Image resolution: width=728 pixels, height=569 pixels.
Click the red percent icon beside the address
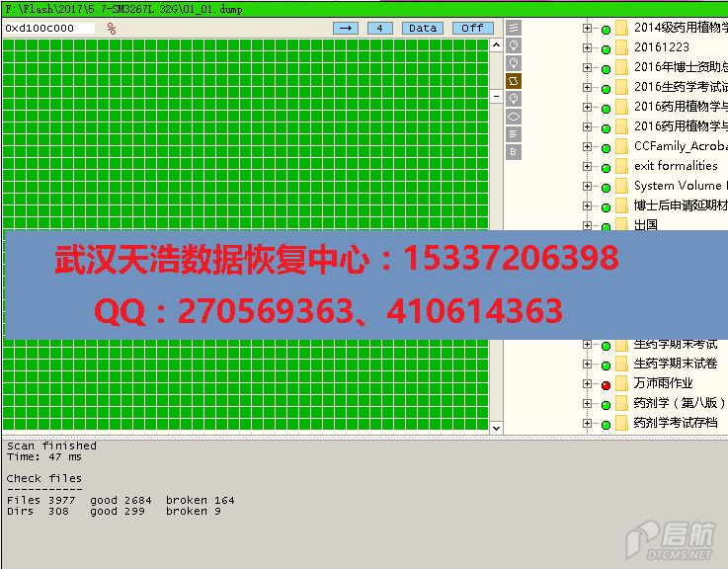pyautogui.click(x=112, y=29)
